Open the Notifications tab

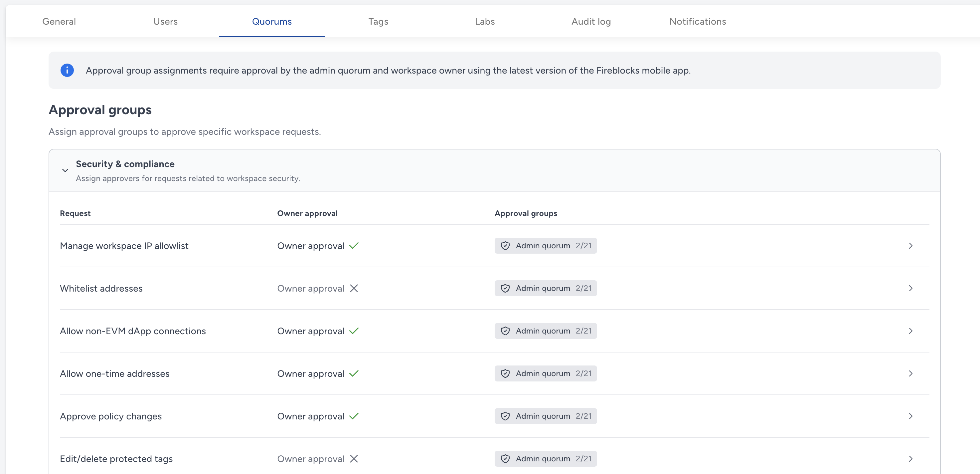tap(698, 22)
